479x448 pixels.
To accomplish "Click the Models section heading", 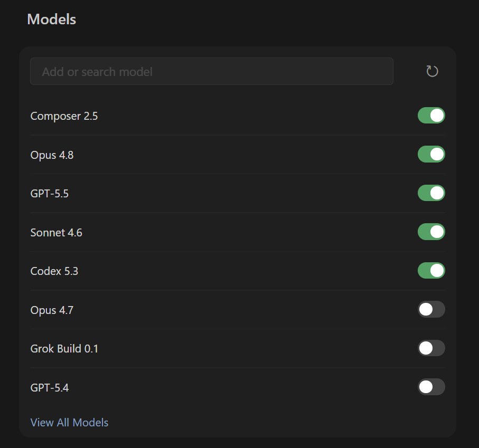I will pos(52,19).
